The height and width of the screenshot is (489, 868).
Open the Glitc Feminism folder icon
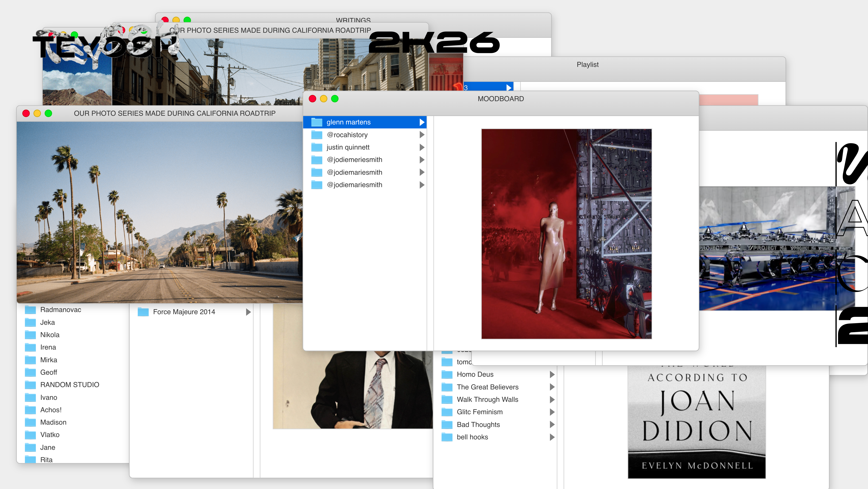[x=447, y=412]
